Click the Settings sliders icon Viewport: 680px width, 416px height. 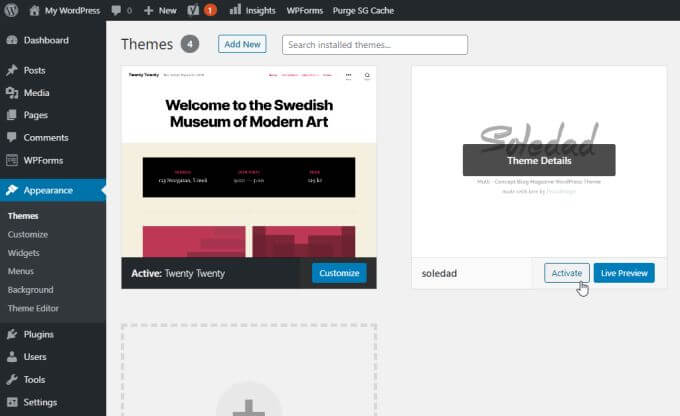tap(12, 402)
